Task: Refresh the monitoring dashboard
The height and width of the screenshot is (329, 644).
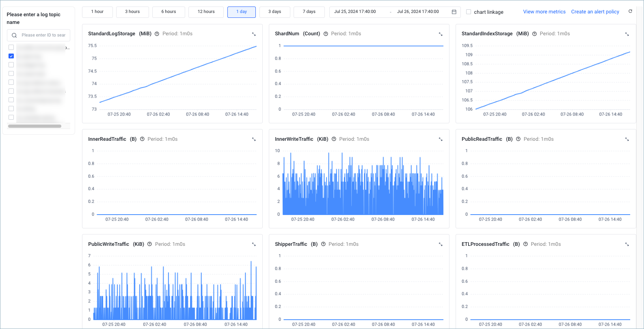Action: [630, 11]
